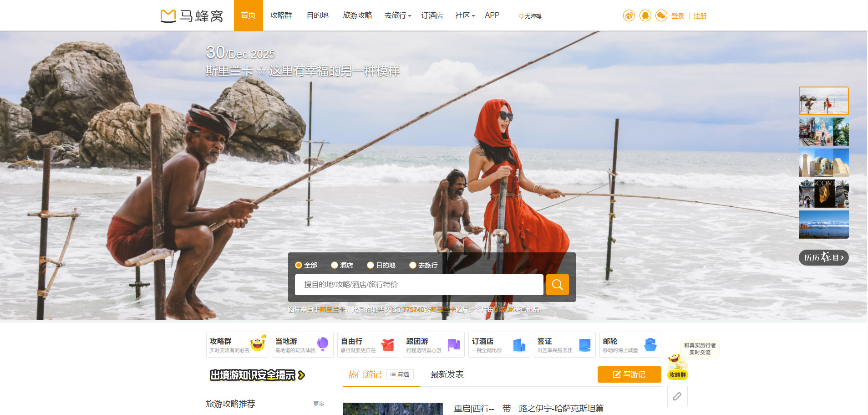868x415 pixels.
Task: Click the 写游记 button
Action: coord(629,374)
